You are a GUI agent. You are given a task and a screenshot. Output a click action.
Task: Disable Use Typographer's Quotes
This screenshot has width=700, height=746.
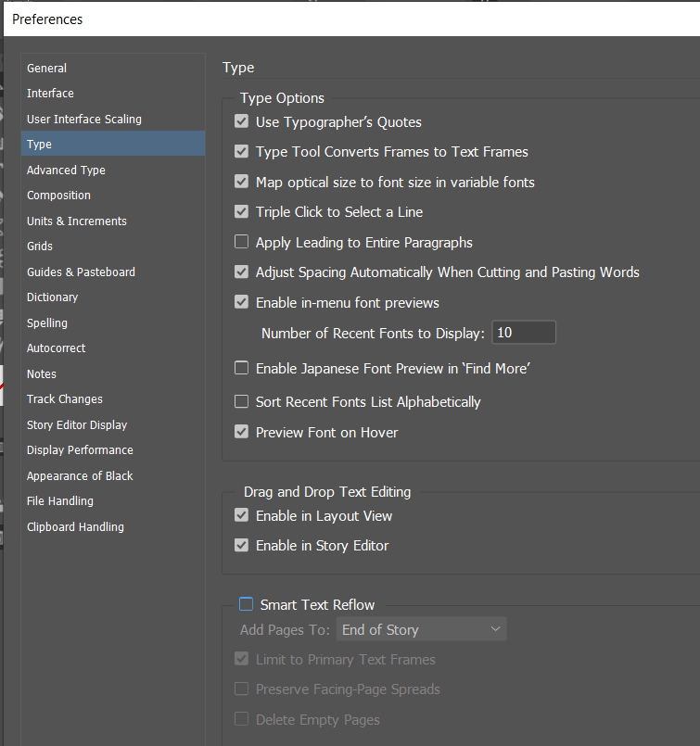pos(241,121)
